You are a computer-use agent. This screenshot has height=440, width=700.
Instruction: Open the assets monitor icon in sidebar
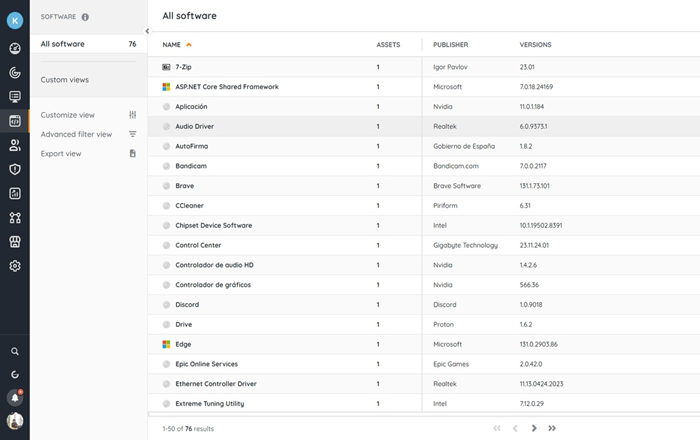coord(15,96)
